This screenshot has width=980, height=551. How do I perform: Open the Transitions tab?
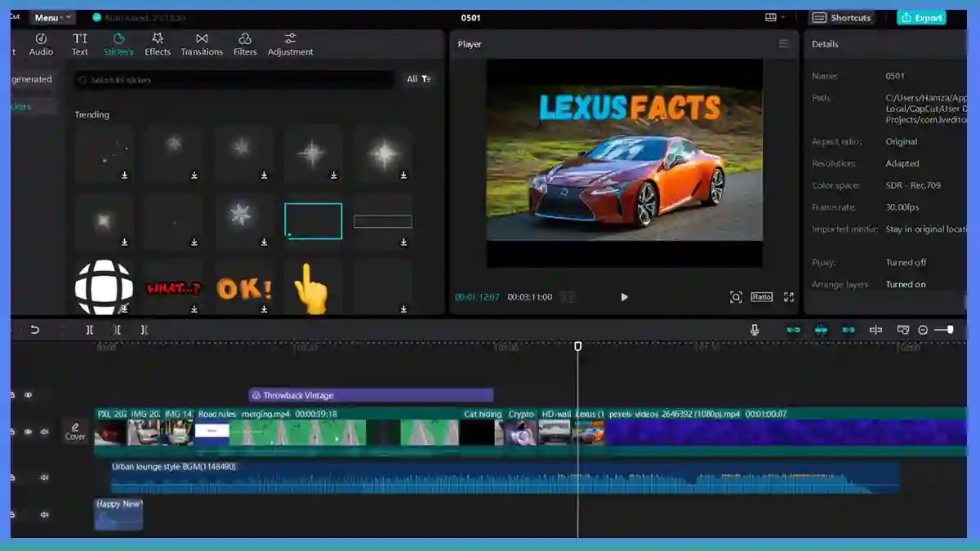tap(202, 44)
